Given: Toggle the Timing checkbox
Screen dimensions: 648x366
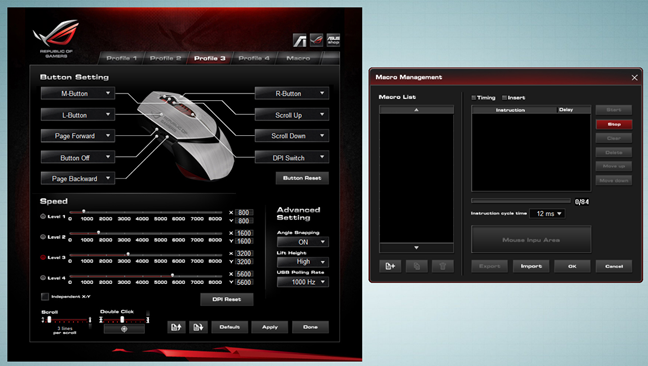Looking at the screenshot, I should coord(474,98).
